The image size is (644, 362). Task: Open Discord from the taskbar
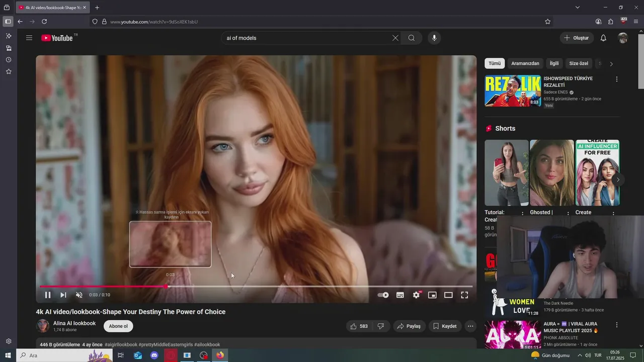point(154,355)
